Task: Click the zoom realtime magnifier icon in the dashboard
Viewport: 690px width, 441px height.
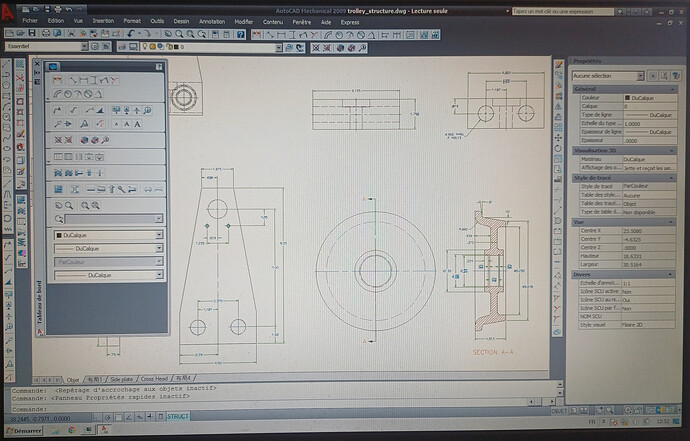Action: [69, 206]
